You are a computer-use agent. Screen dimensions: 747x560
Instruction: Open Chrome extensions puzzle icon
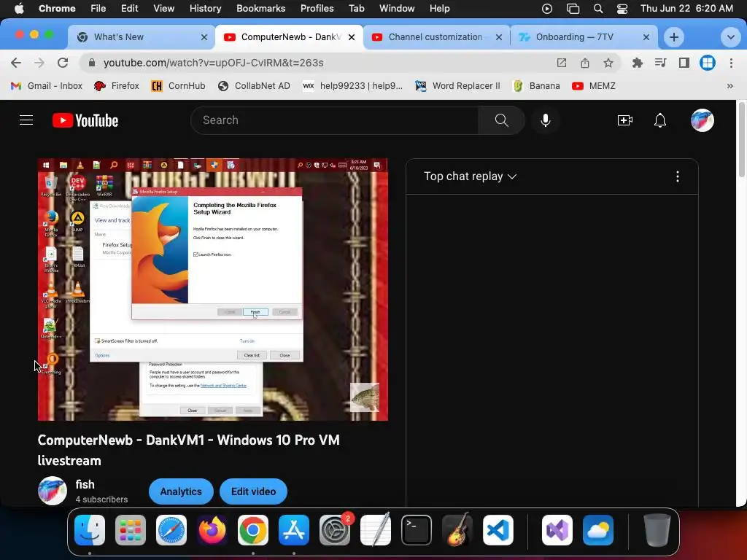637,63
